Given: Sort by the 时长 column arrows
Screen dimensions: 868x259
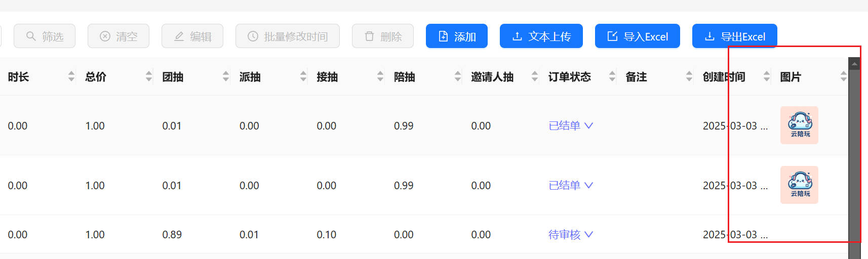Looking at the screenshot, I should [x=71, y=76].
